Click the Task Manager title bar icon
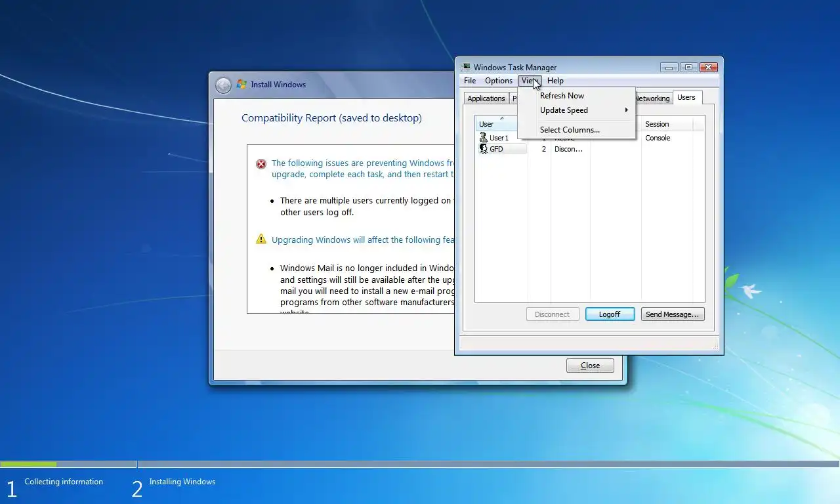840x504 pixels. point(466,67)
